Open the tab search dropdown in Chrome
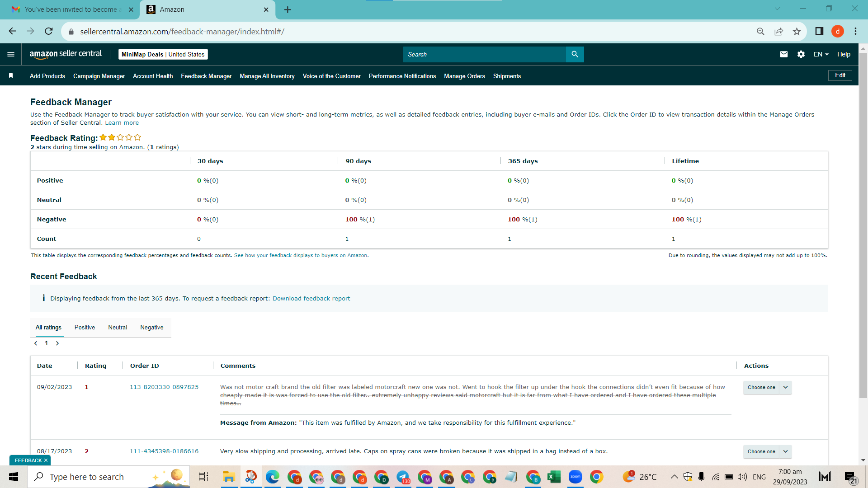Screen dimensions: 868x488 pos(777,8)
